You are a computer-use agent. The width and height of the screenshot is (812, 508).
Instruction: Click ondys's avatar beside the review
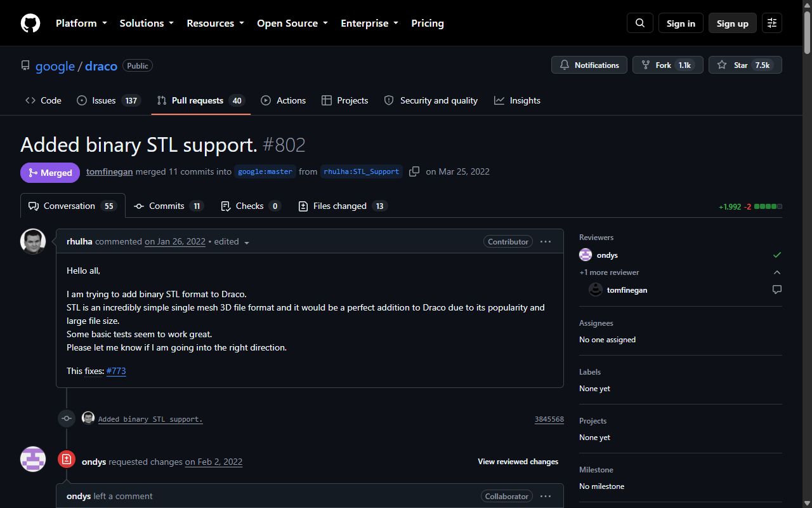(x=33, y=459)
